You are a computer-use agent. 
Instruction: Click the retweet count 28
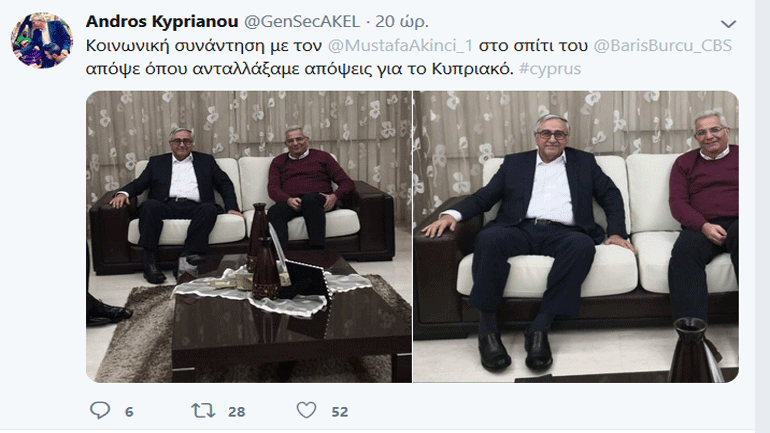pyautogui.click(x=237, y=411)
